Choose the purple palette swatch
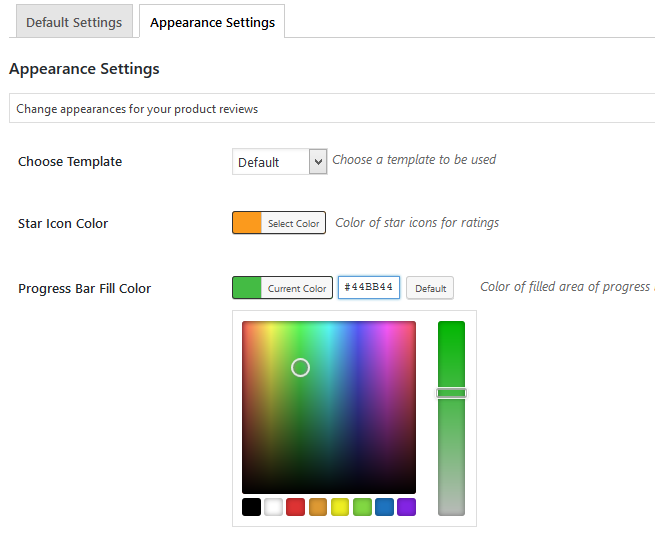This screenshot has height=543, width=655. 406,507
